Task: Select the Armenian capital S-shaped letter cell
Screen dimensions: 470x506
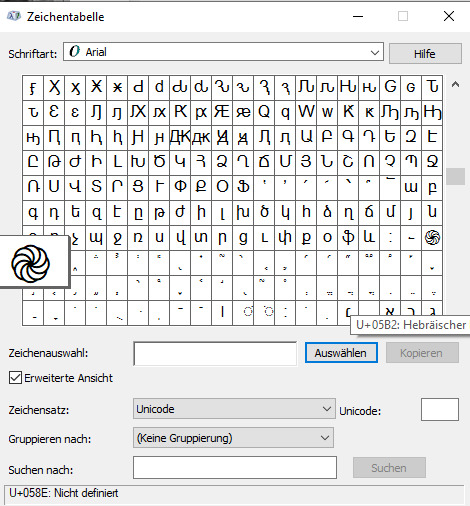Action: click(x=96, y=187)
